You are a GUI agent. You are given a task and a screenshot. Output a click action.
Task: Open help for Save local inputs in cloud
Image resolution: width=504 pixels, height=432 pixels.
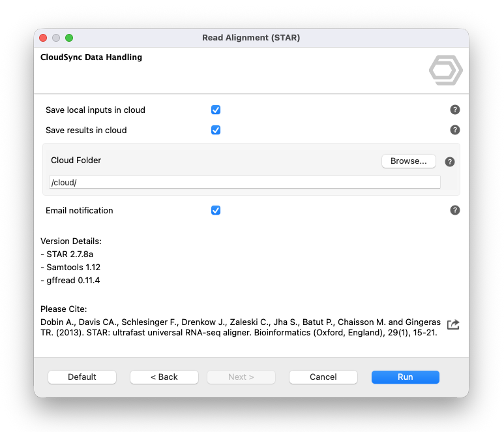click(455, 110)
